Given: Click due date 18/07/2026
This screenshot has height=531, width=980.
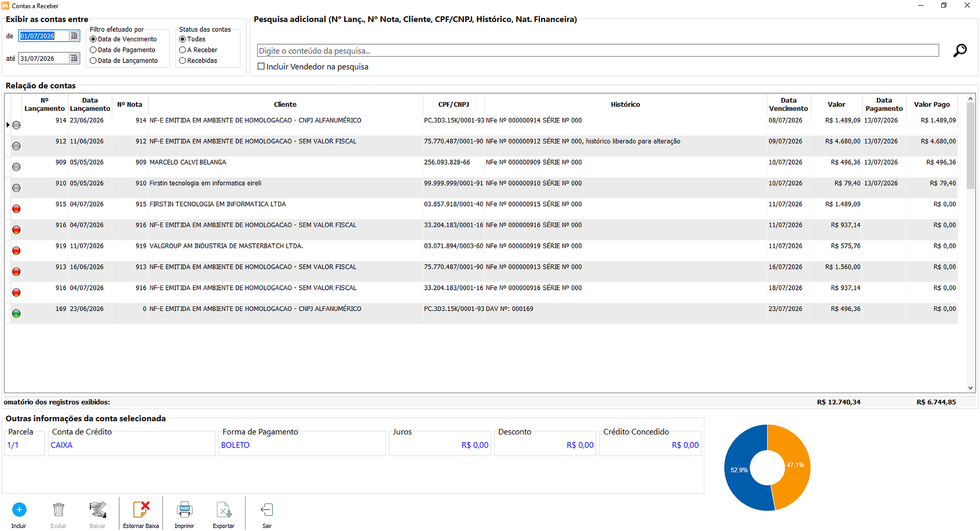Looking at the screenshot, I should click(x=785, y=288).
